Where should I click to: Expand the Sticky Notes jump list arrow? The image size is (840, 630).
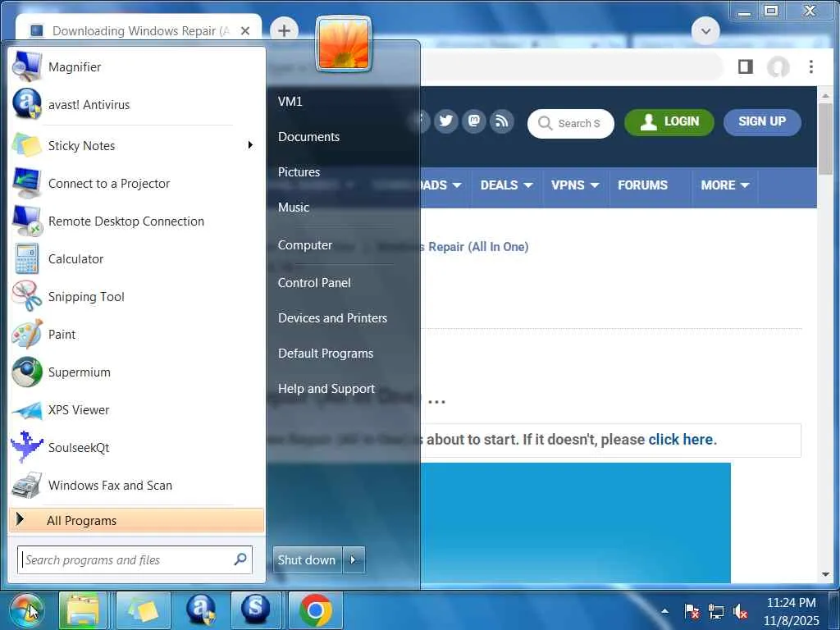click(250, 145)
